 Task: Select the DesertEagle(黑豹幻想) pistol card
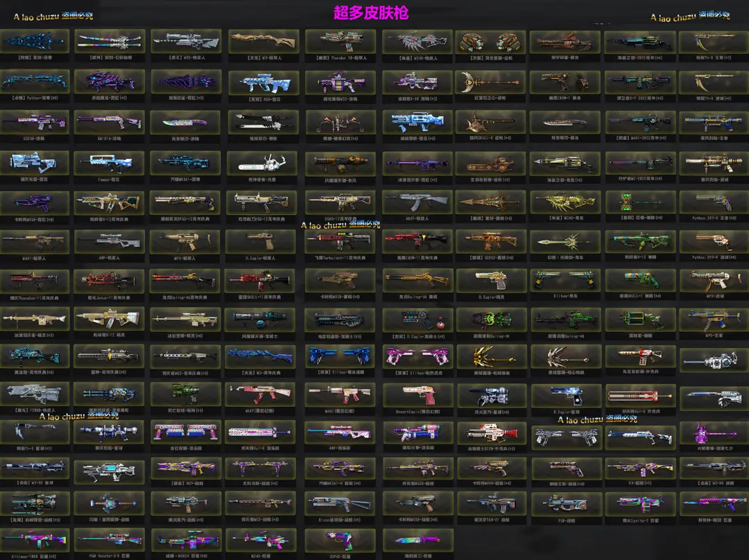pos(418,396)
